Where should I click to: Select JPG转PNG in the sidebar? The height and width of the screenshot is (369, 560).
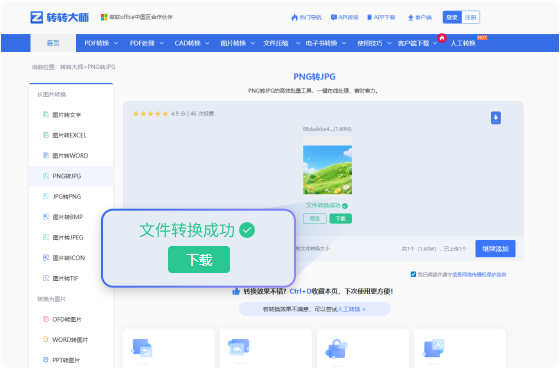(x=71, y=196)
